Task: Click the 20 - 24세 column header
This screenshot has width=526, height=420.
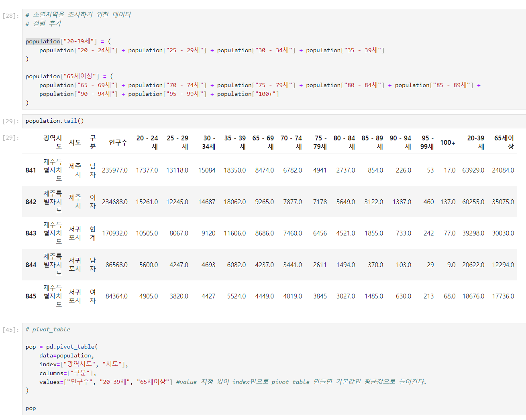Action: click(147, 142)
